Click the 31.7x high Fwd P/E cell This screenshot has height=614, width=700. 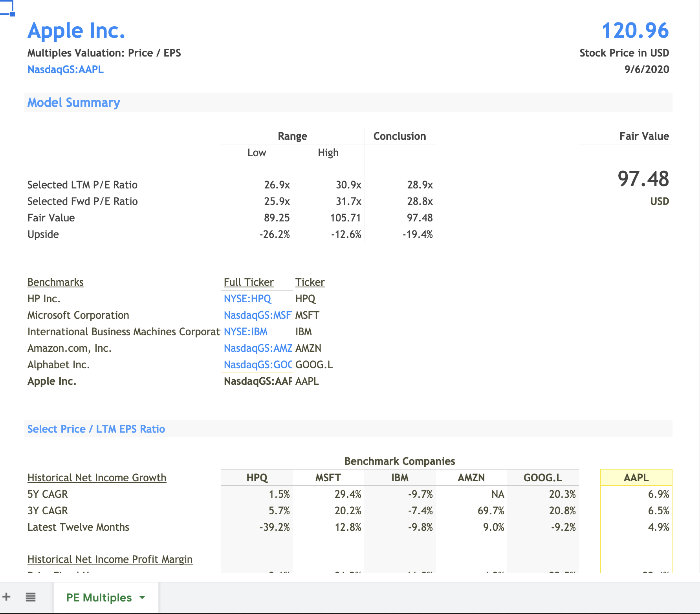click(348, 201)
